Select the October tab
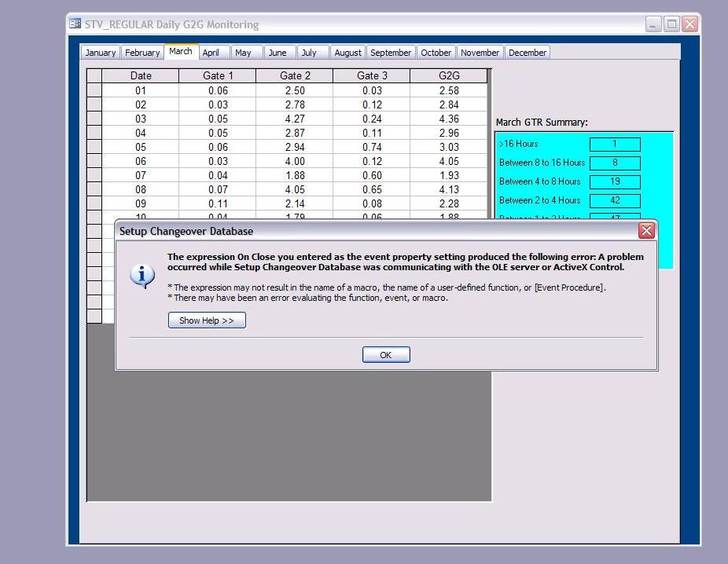The width and height of the screenshot is (728, 564). (436, 53)
